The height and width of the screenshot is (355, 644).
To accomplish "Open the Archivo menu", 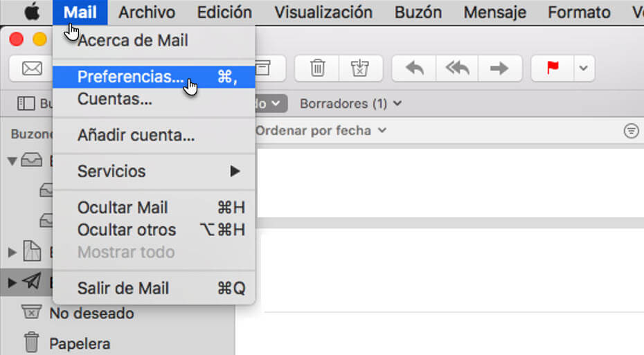I will pos(147,12).
